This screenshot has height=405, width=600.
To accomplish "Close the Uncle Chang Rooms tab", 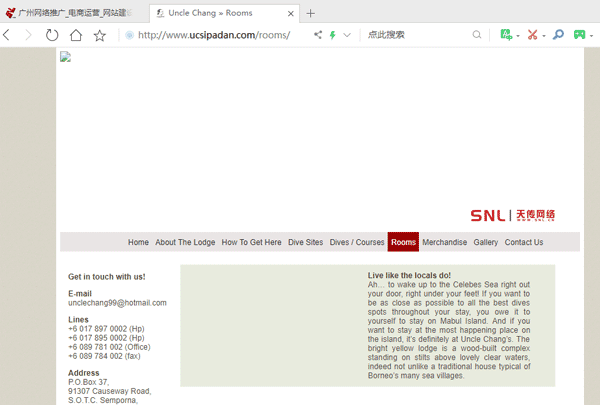I will pyautogui.click(x=291, y=13).
